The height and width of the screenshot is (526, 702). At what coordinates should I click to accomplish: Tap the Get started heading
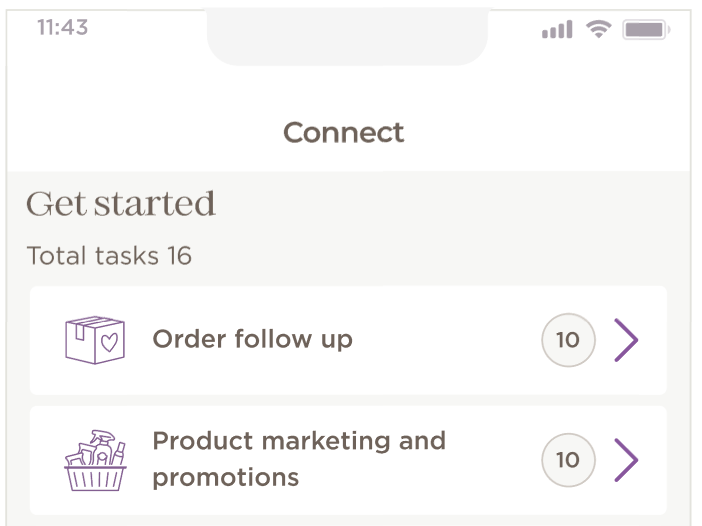click(x=121, y=204)
